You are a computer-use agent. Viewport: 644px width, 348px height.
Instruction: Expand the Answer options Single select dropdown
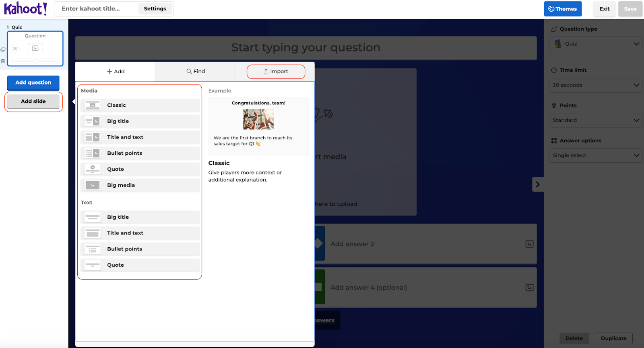click(x=595, y=155)
